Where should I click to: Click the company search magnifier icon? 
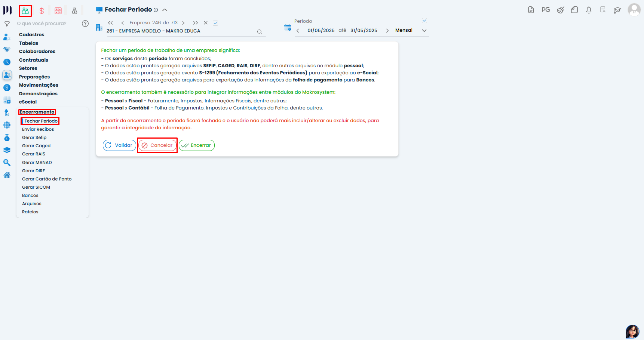pyautogui.click(x=260, y=32)
